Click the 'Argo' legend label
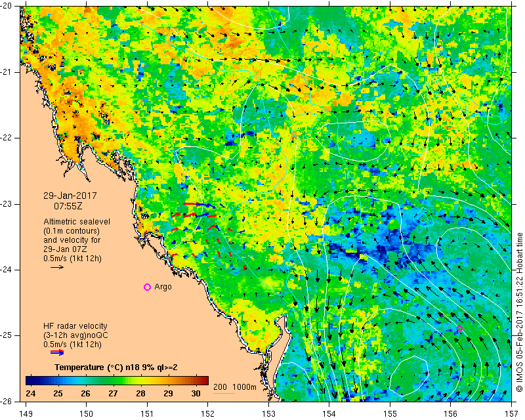Screen dimensions: 525x420 point(163,287)
